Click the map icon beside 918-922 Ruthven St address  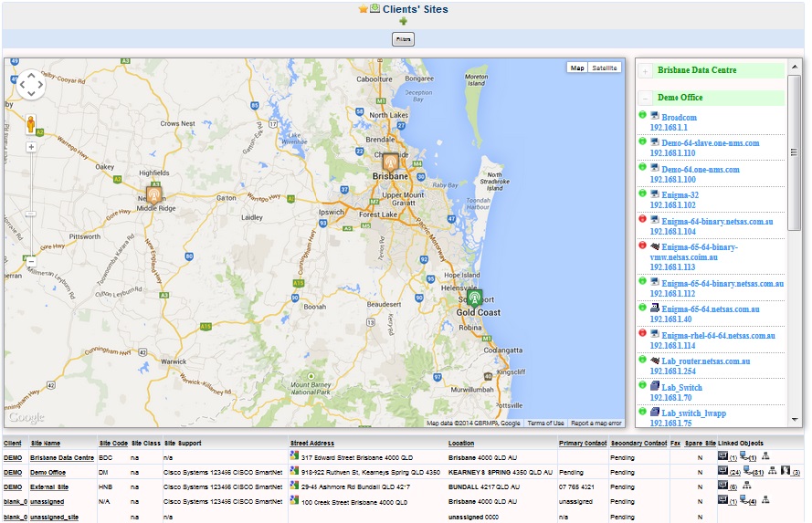pos(294,471)
